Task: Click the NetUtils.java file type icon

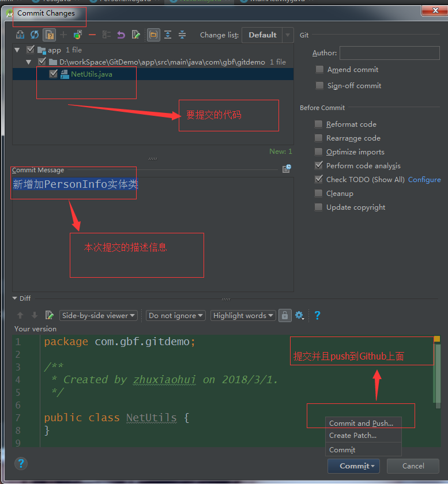Action: [65, 74]
